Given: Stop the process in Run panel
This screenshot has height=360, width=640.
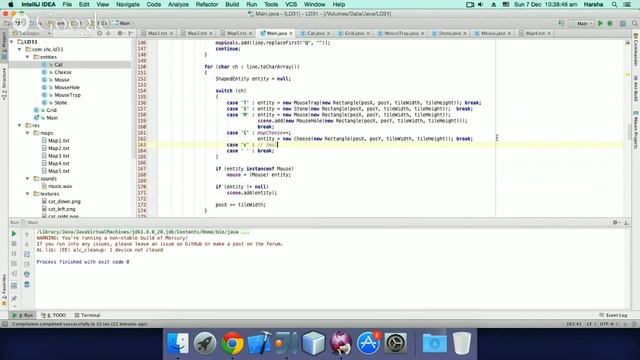Looking at the screenshot, I should tap(13, 244).
